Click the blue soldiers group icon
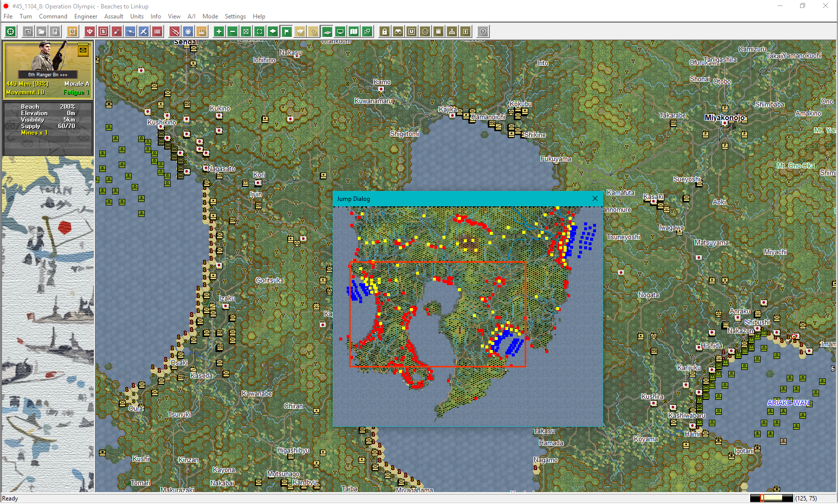The image size is (838, 504). click(x=188, y=31)
